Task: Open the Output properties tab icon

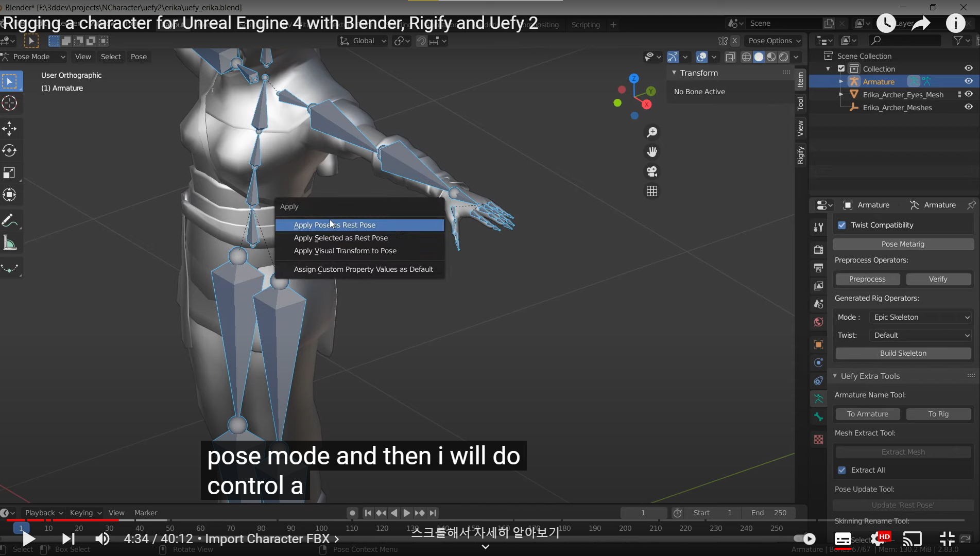Action: [818, 268]
